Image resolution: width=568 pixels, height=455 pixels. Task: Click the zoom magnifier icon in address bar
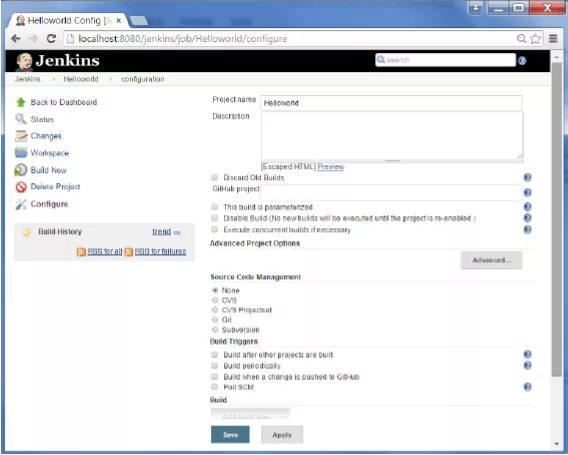[521, 38]
